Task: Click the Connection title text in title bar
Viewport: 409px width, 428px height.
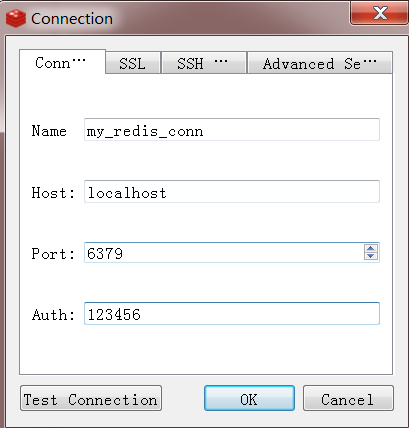Action: (72, 19)
